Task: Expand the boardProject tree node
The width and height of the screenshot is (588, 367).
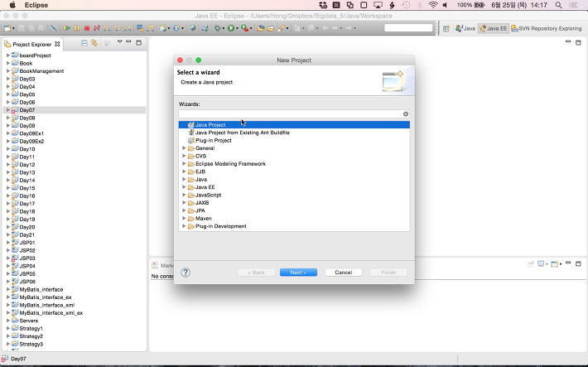Action: point(8,56)
